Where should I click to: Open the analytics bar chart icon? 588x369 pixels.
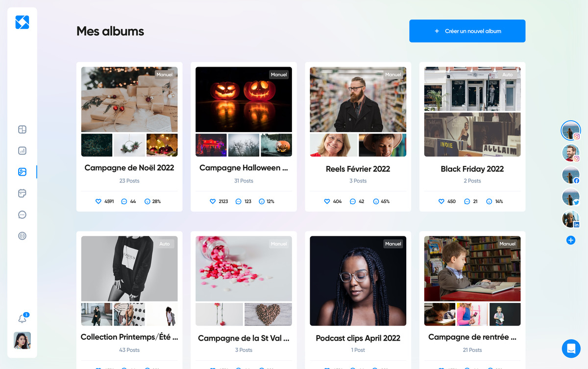click(x=22, y=151)
